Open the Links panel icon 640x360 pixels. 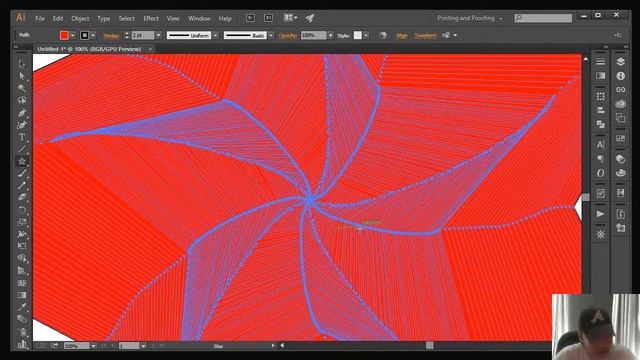pyautogui.click(x=620, y=89)
